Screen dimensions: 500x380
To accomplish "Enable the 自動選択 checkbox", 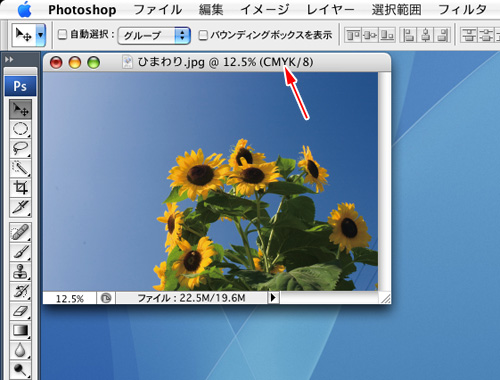I will point(62,34).
